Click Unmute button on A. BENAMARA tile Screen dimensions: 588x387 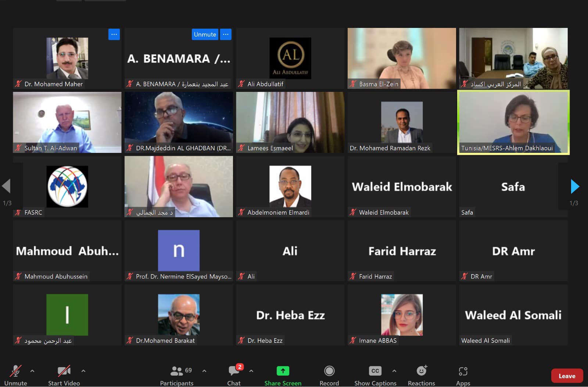point(205,34)
